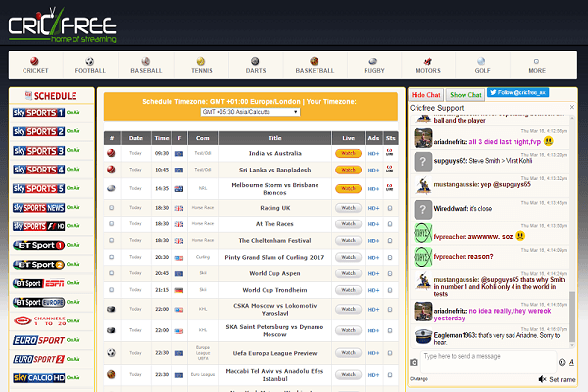Open the Golf category

482,65
